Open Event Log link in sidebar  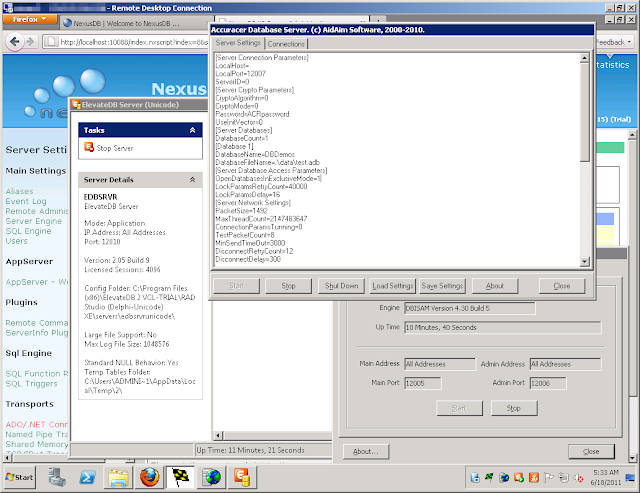(x=26, y=201)
